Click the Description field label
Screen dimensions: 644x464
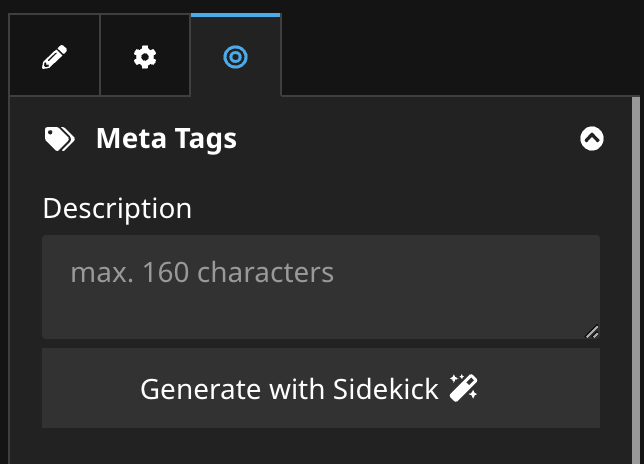117,208
